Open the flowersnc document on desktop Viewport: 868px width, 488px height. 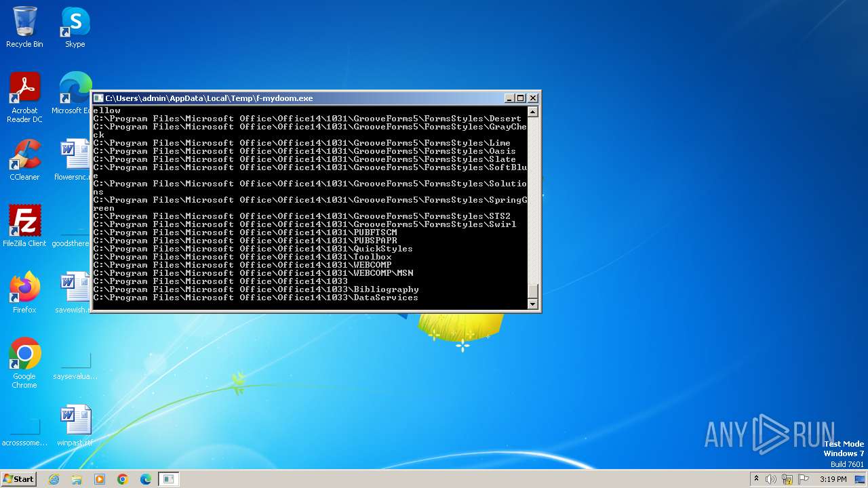pos(73,160)
